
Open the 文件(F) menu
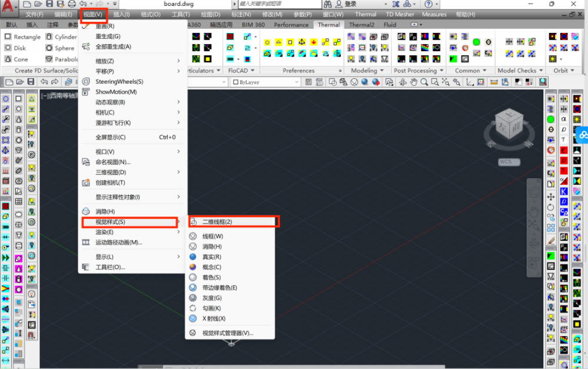point(34,14)
